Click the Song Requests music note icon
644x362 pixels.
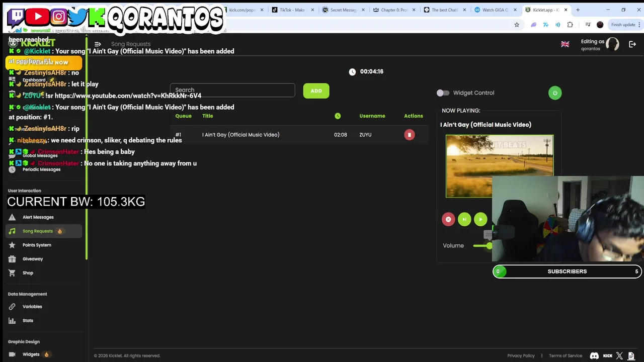pos(12,231)
